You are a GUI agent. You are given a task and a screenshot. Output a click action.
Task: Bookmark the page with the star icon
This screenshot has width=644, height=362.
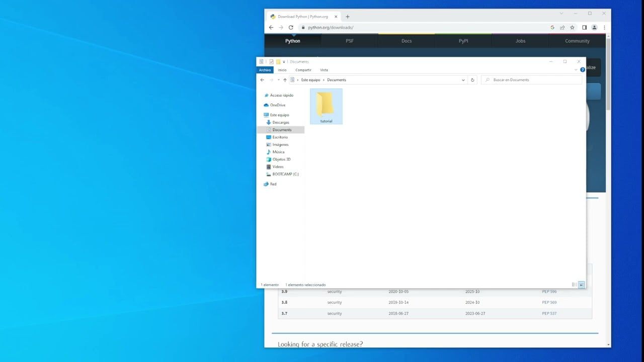tap(573, 27)
